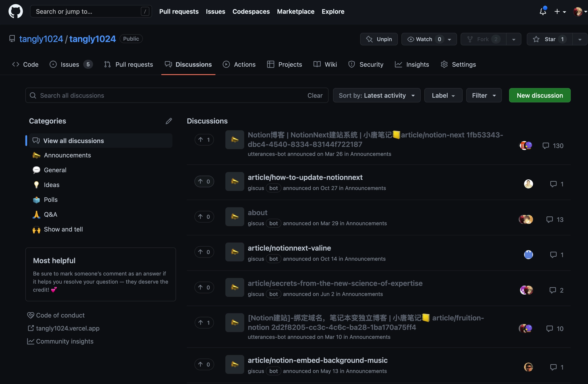Image resolution: width=588 pixels, height=384 pixels.
Task: Open the Insights tab
Action: pyautogui.click(x=412, y=64)
